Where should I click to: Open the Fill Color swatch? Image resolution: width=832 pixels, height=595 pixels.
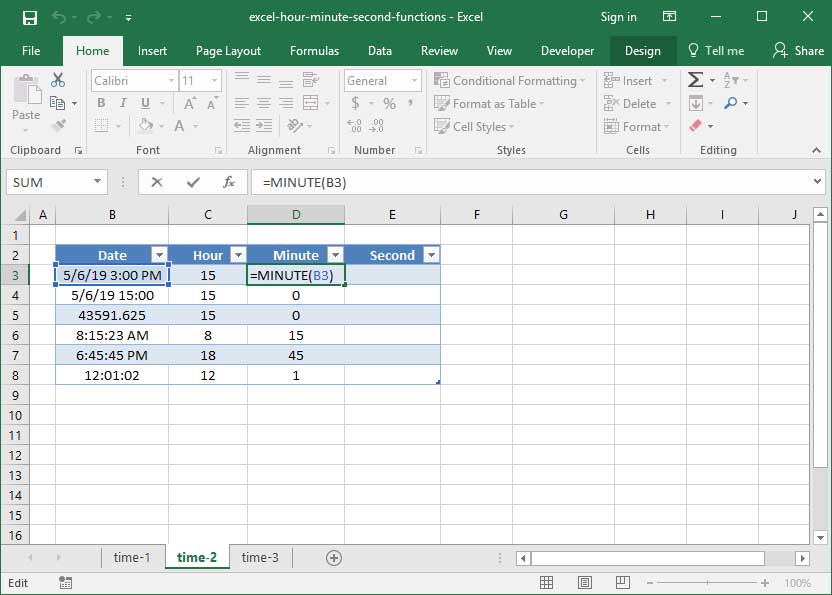147,123
